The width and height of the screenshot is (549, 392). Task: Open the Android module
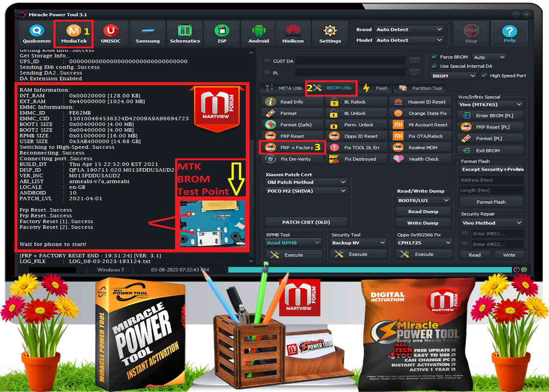coord(259,34)
